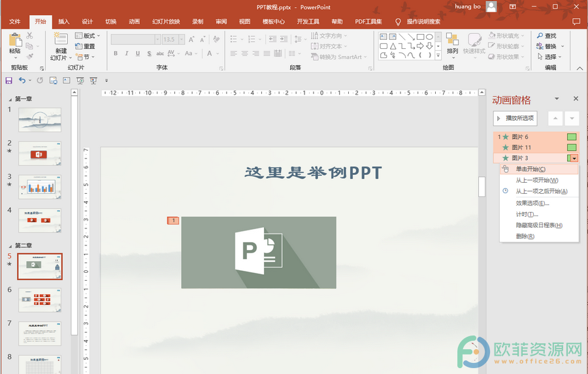Click the Find magnifier button
The width and height of the screenshot is (588, 374).
(x=546, y=36)
